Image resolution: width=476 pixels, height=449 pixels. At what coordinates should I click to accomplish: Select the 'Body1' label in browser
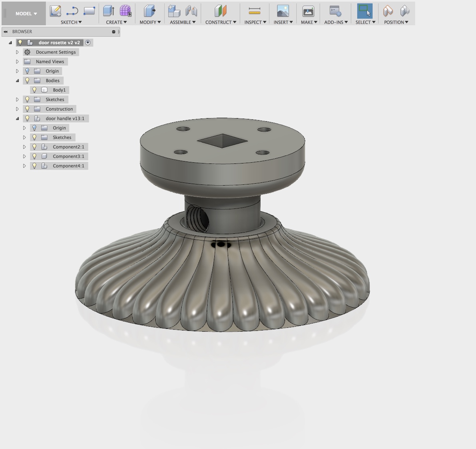pyautogui.click(x=59, y=90)
